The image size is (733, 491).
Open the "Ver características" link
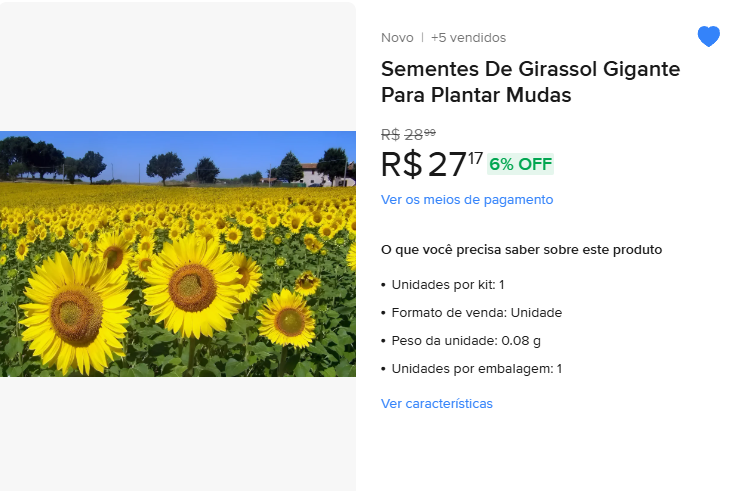click(436, 403)
